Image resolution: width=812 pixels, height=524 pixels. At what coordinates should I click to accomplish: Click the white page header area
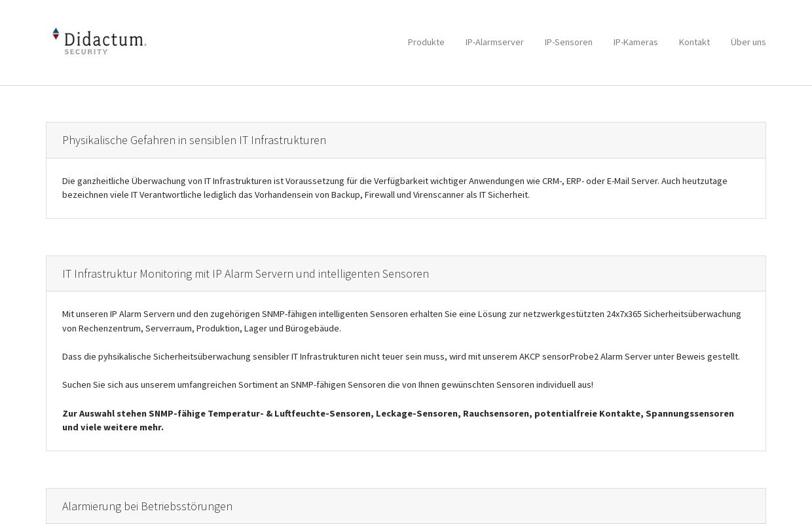click(262, 43)
